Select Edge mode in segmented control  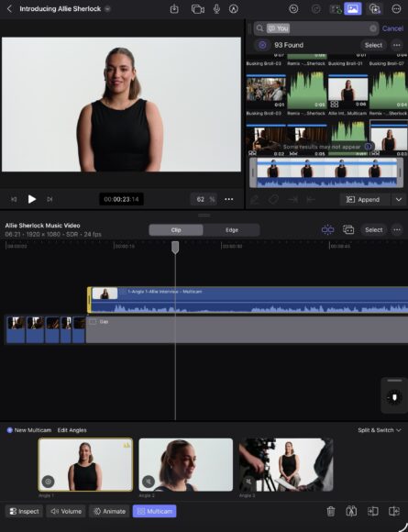pyautogui.click(x=232, y=229)
